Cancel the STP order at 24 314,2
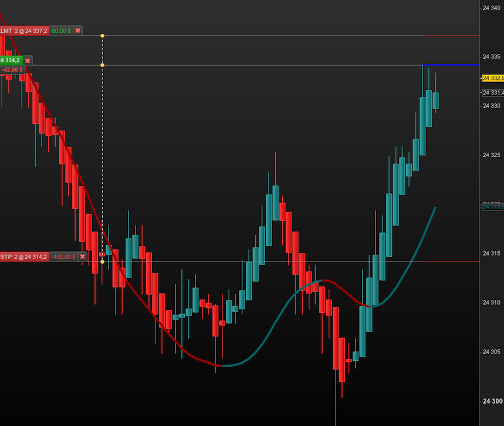The image size is (504, 426). pyautogui.click(x=82, y=256)
